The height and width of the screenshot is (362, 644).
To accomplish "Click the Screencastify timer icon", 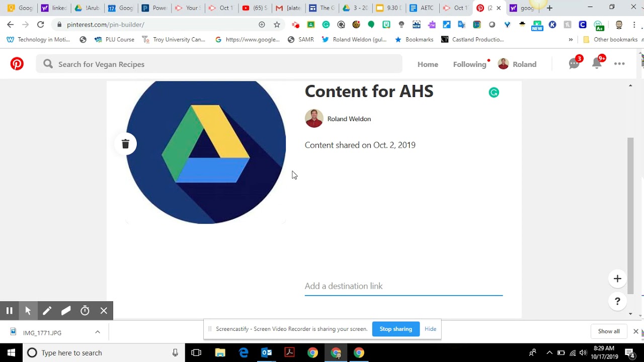I will [x=85, y=311].
